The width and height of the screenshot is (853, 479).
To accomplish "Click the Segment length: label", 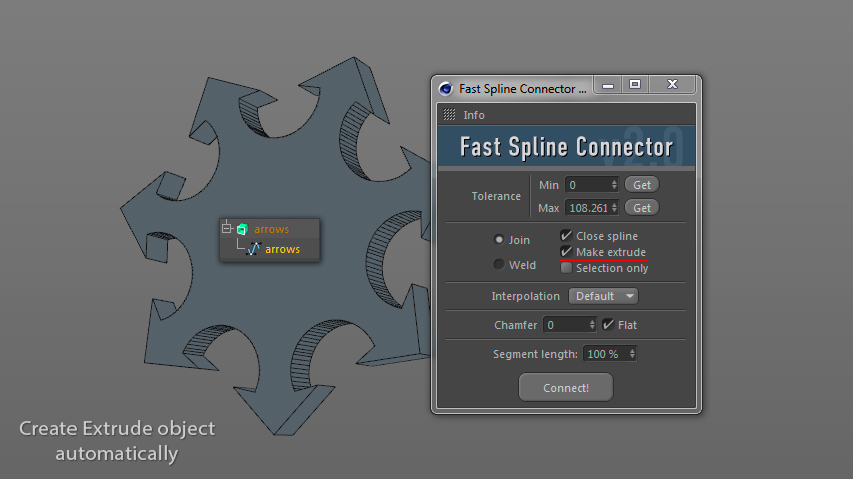I will (x=535, y=354).
